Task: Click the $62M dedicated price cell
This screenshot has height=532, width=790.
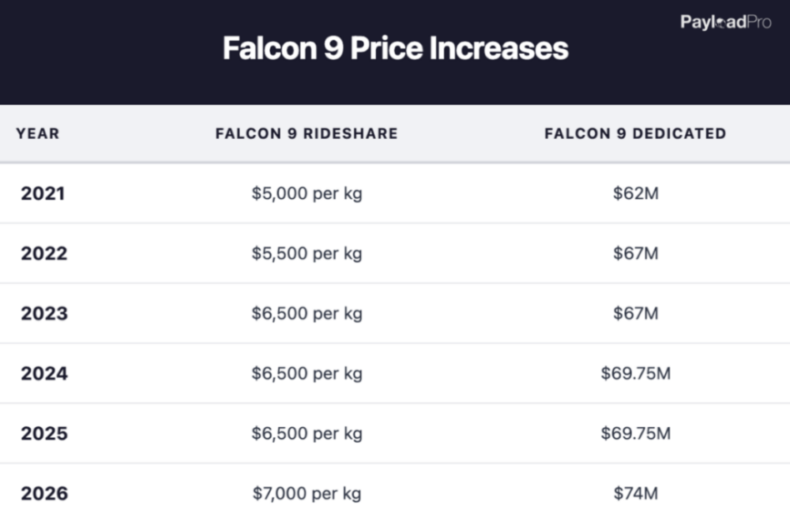Action: pos(635,194)
